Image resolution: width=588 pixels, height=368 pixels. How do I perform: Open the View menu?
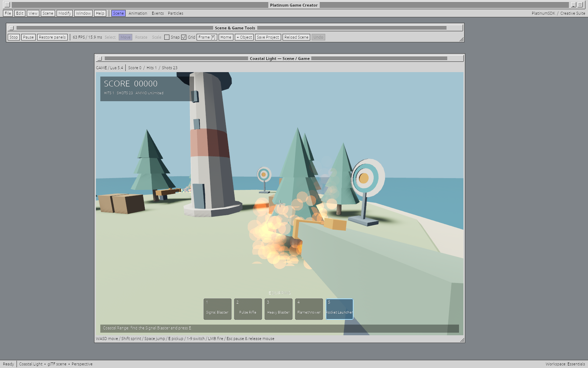(x=33, y=13)
